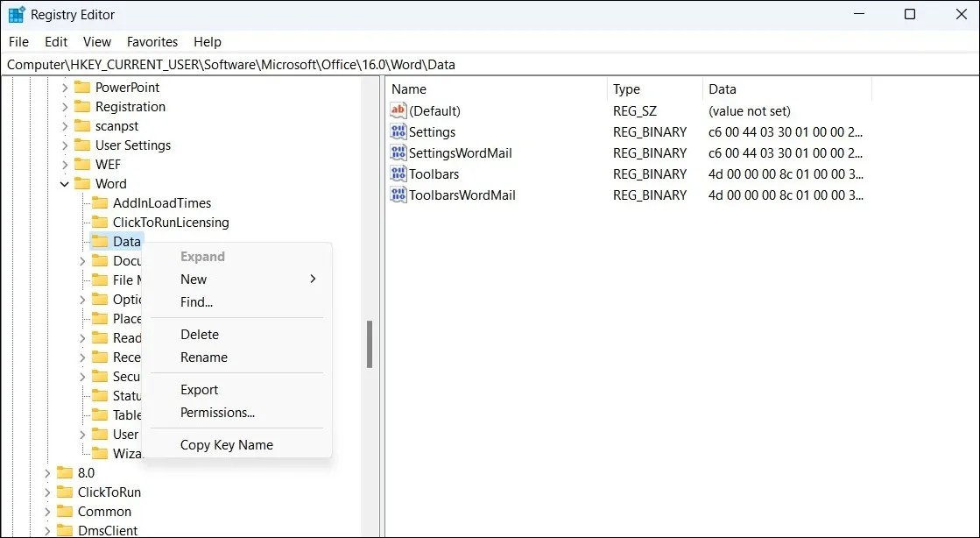Expand the scanpst key
Screen dimensions: 980x538
pyautogui.click(x=65, y=126)
